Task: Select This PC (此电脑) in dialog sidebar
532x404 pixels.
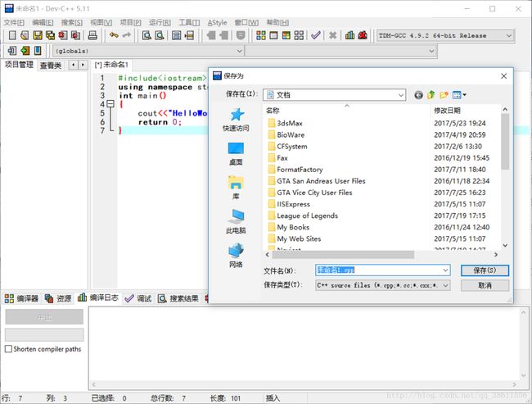Action: coord(237,221)
